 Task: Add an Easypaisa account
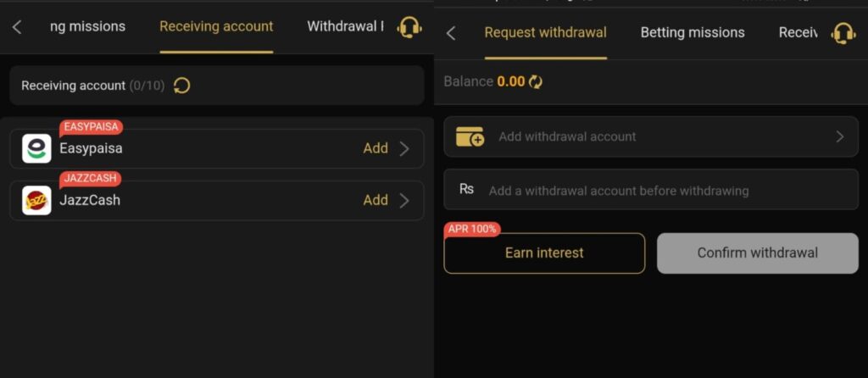[x=376, y=148]
